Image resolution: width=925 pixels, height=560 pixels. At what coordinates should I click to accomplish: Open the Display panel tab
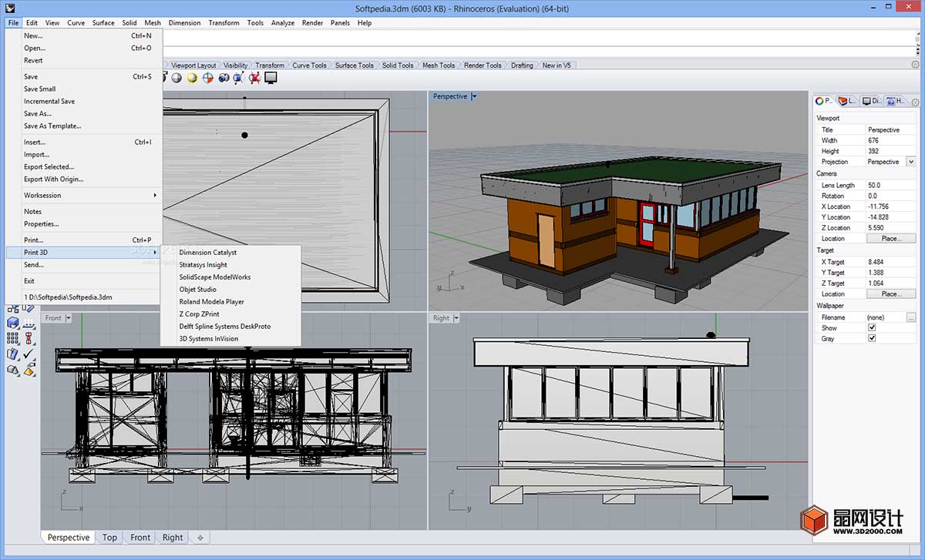(872, 101)
